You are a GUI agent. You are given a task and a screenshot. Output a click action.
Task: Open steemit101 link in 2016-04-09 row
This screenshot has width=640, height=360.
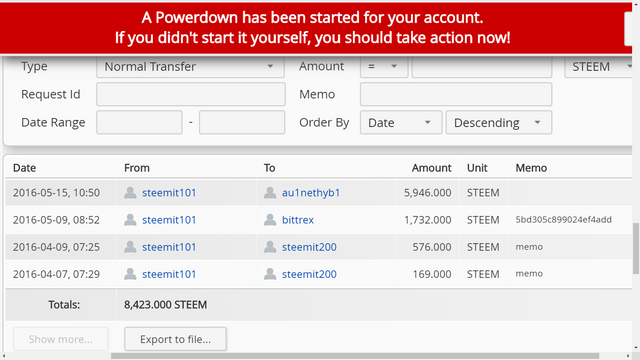[x=169, y=247]
